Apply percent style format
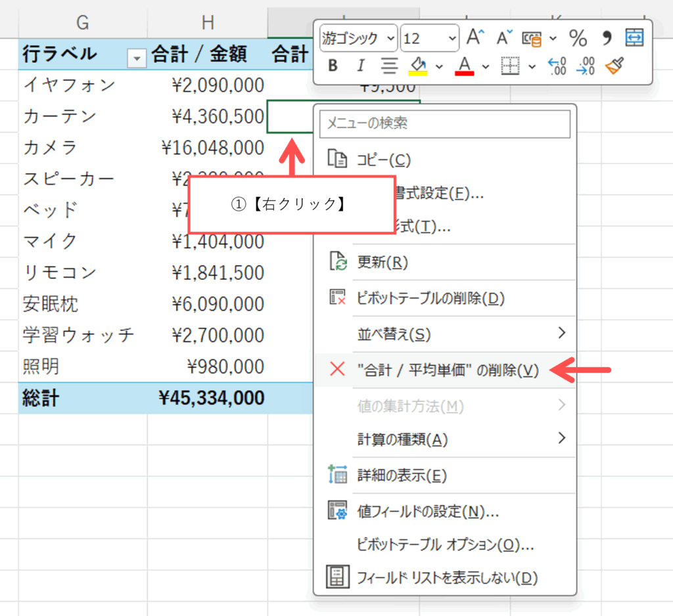Viewport: 673px width, 616px height. point(578,38)
